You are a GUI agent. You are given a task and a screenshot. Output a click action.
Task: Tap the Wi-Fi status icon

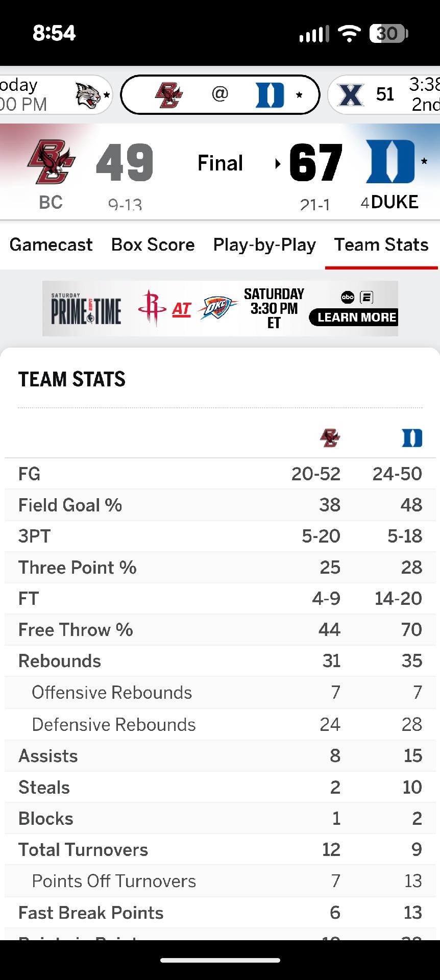tap(349, 34)
